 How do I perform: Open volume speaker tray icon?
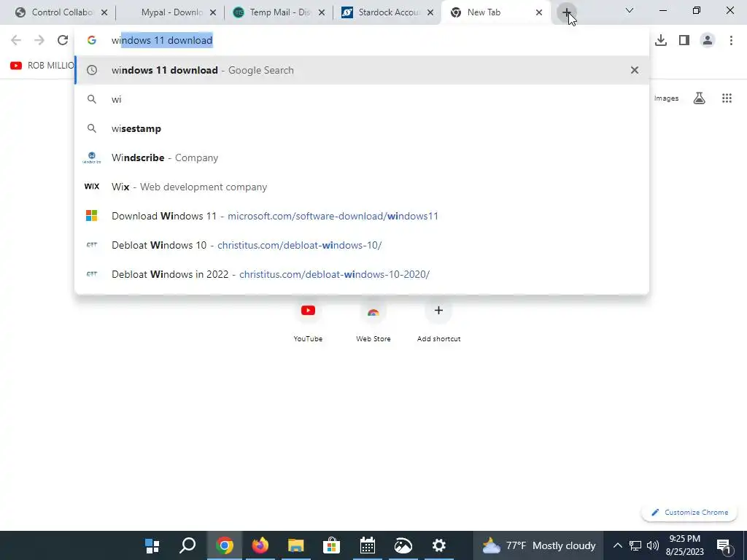(x=653, y=545)
